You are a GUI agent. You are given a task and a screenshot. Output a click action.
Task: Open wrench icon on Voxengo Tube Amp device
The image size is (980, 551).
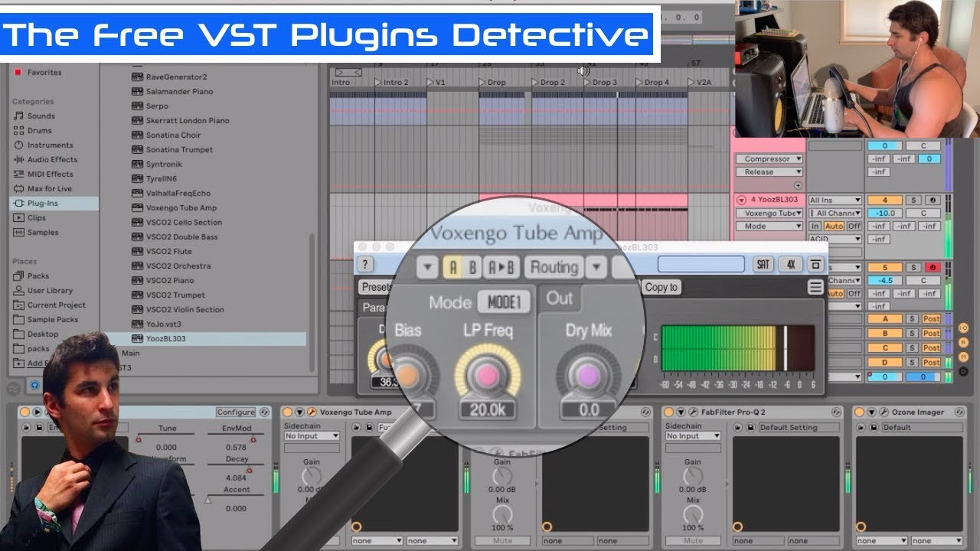click(x=312, y=412)
